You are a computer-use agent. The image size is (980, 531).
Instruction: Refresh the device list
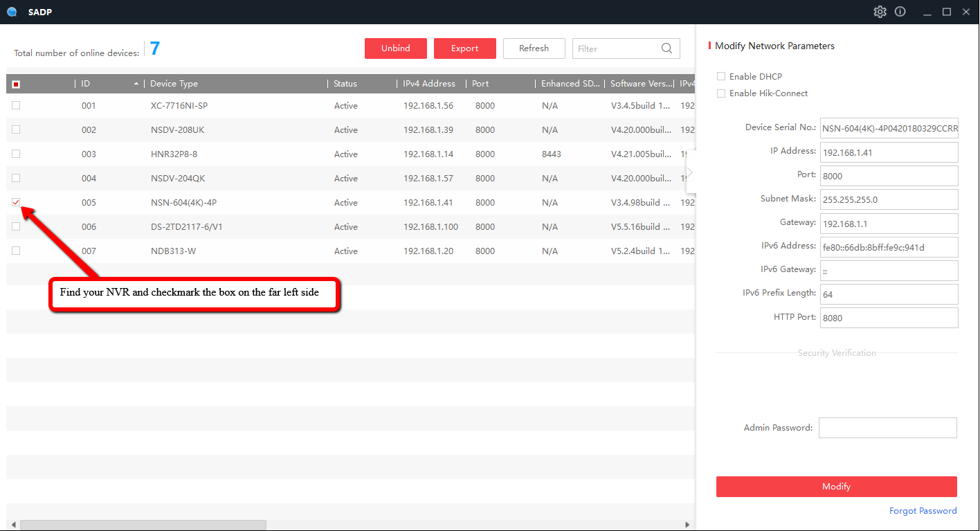pyautogui.click(x=534, y=48)
